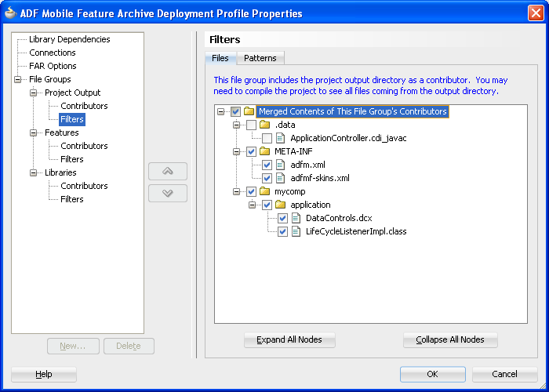Select the DataControls.dcx file name
549x392 pixels.
coord(339,218)
